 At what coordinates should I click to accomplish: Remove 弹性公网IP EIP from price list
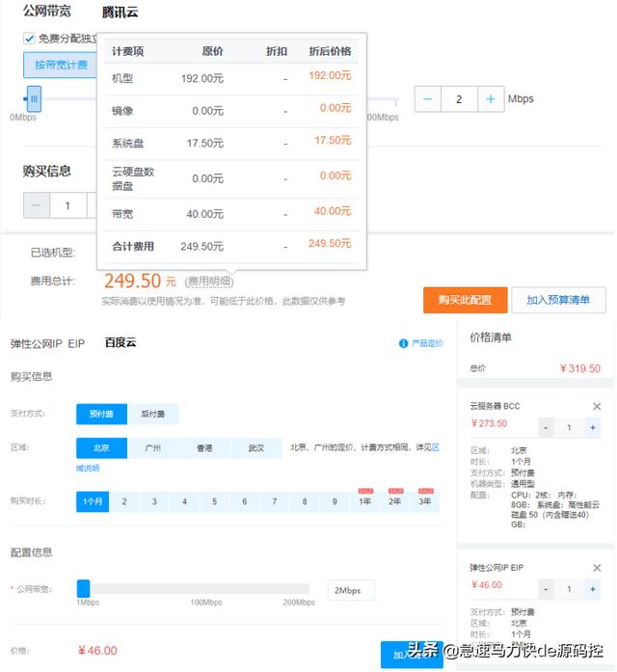tap(597, 568)
